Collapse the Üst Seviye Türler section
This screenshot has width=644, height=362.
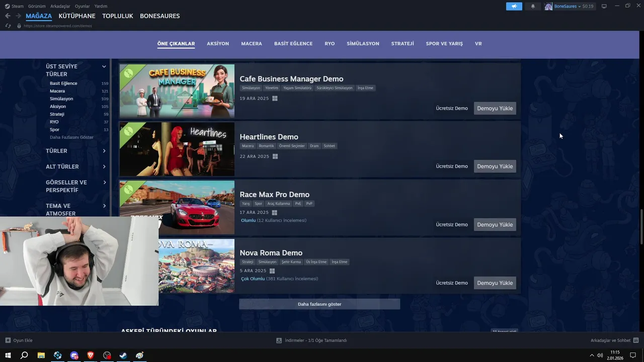tap(104, 66)
